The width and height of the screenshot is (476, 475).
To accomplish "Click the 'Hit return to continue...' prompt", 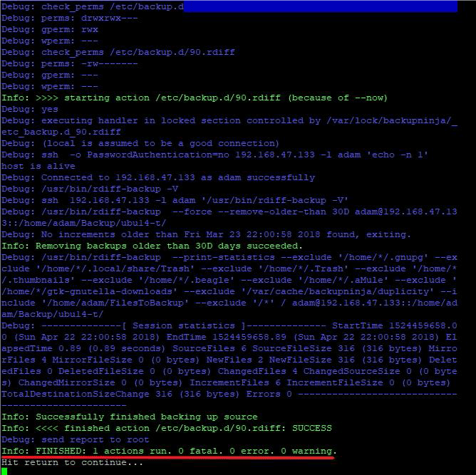I will pyautogui.click(x=72, y=463).
